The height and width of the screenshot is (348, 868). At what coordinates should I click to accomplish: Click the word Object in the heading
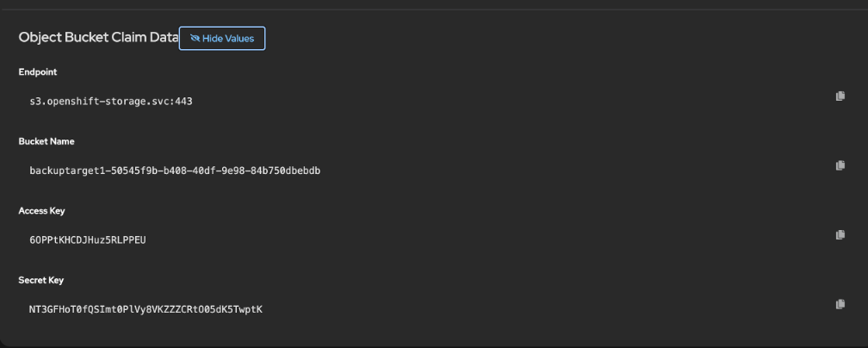pyautogui.click(x=38, y=38)
